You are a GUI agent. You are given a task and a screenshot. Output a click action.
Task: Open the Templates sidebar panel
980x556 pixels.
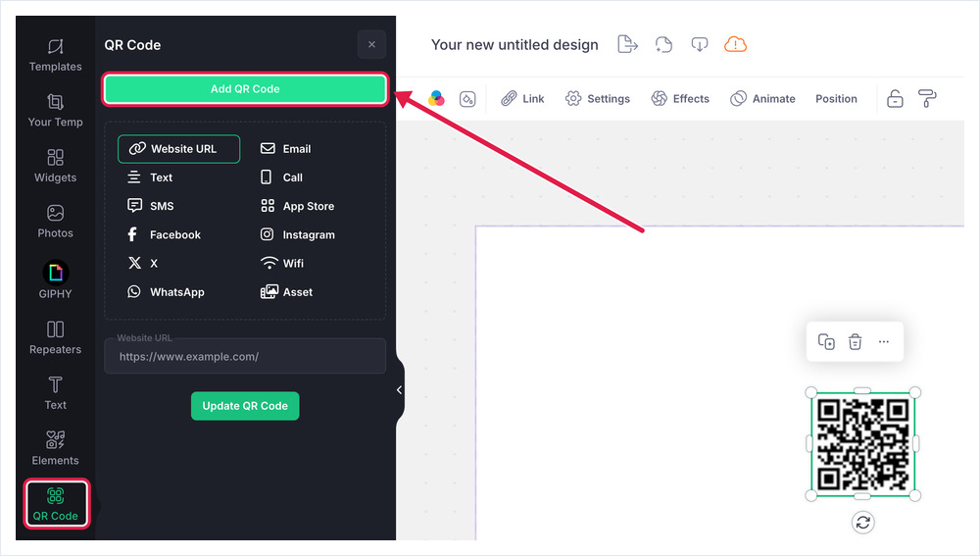(55, 55)
